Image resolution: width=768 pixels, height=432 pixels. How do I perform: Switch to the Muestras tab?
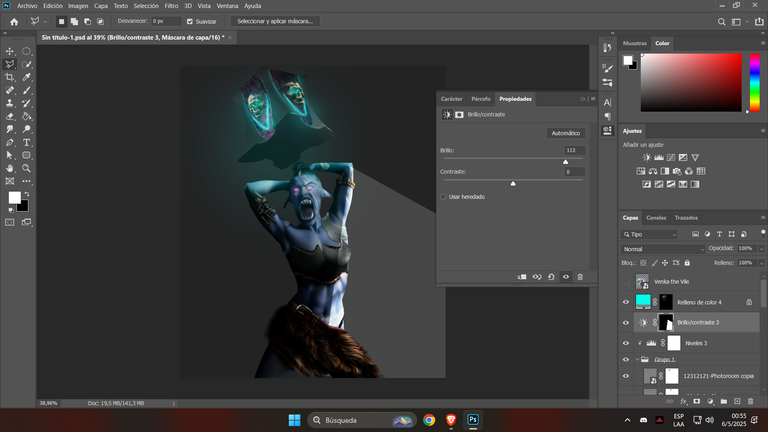click(x=635, y=44)
